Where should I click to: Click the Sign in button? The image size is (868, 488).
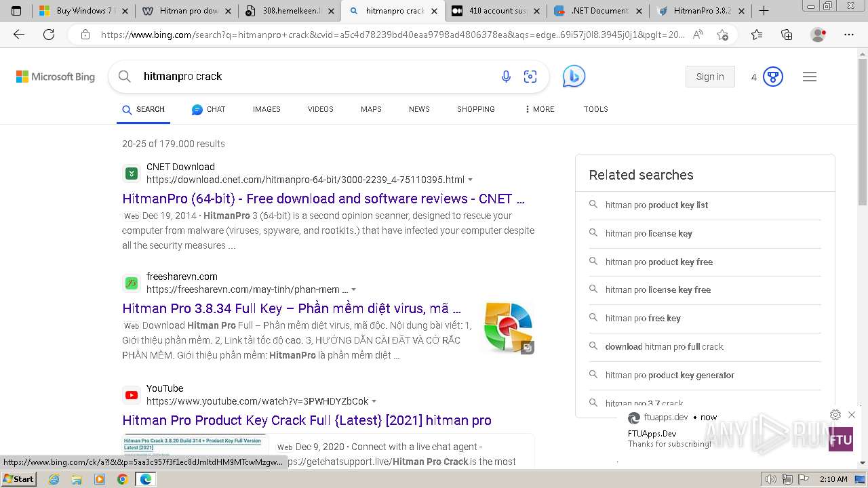[710, 77]
